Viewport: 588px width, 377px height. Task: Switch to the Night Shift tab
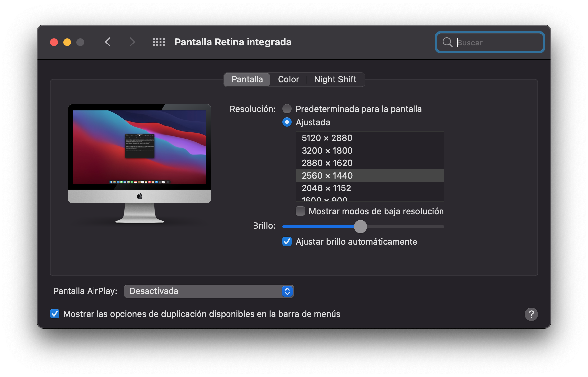pyautogui.click(x=335, y=79)
